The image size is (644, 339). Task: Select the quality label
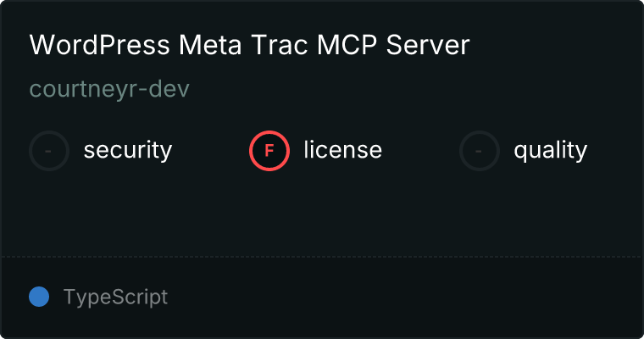pyautogui.click(x=550, y=150)
